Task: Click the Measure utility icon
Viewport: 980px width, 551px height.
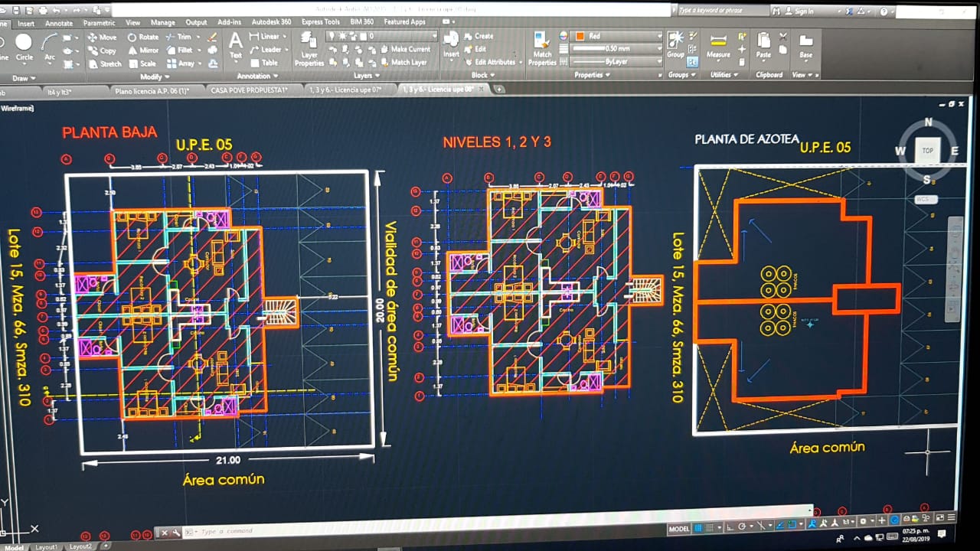Action: click(717, 46)
